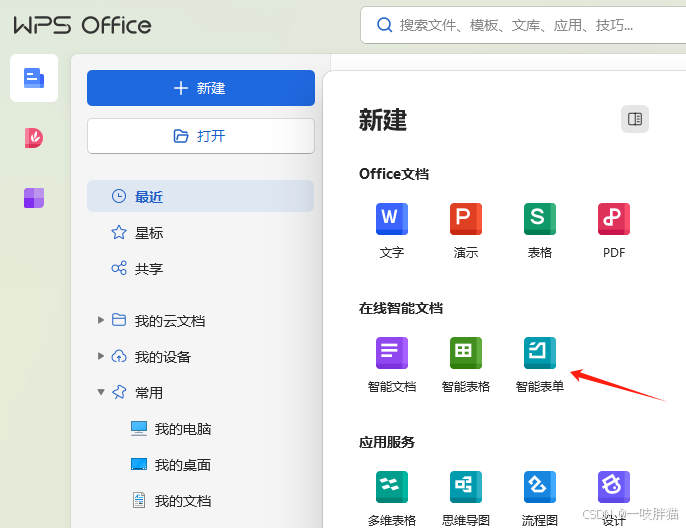Image resolution: width=686 pixels, height=528 pixels.
Task: Create a new 流程图 flowchart
Action: coord(540,499)
